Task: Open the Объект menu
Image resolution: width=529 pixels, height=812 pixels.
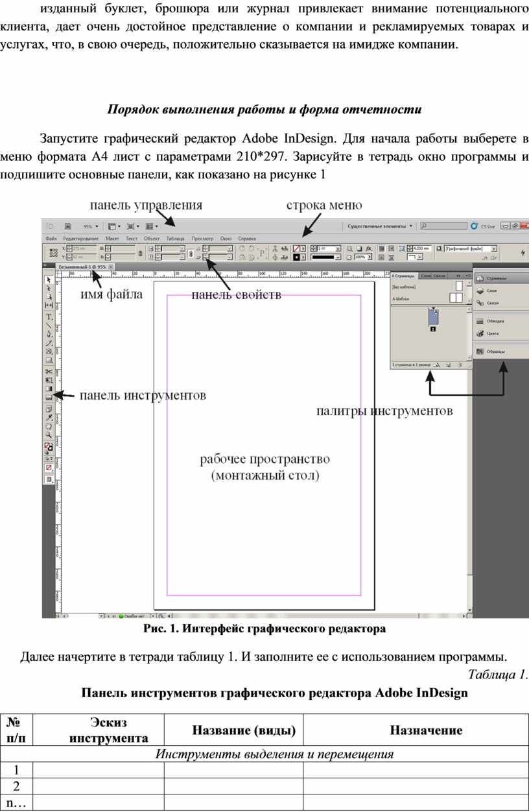Action: point(152,239)
